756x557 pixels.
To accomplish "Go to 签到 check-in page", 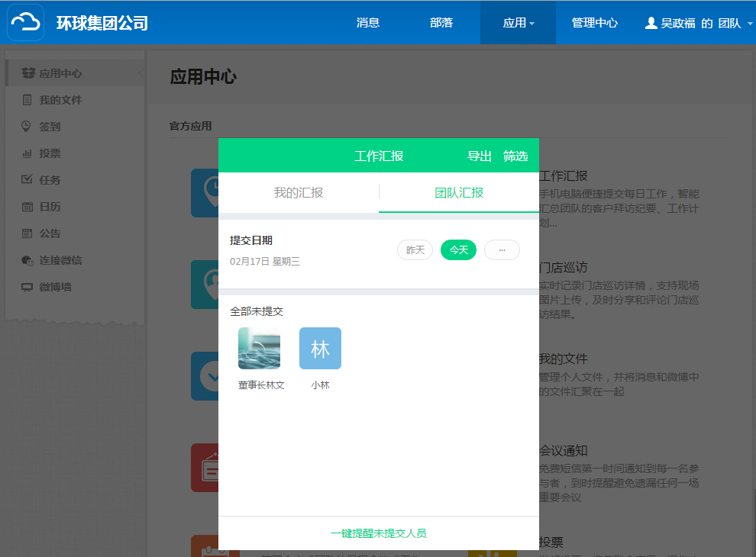I will [50, 127].
